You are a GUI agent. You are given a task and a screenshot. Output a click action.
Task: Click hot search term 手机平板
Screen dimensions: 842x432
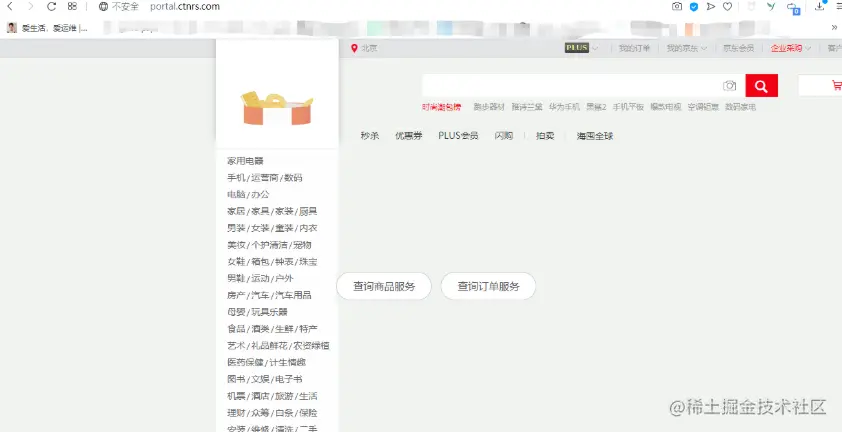point(628,107)
